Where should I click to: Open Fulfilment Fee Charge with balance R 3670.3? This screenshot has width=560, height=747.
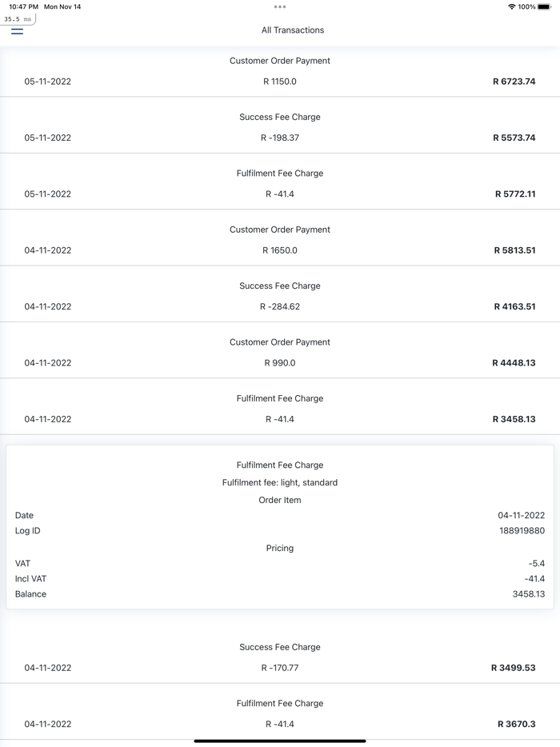click(x=280, y=713)
